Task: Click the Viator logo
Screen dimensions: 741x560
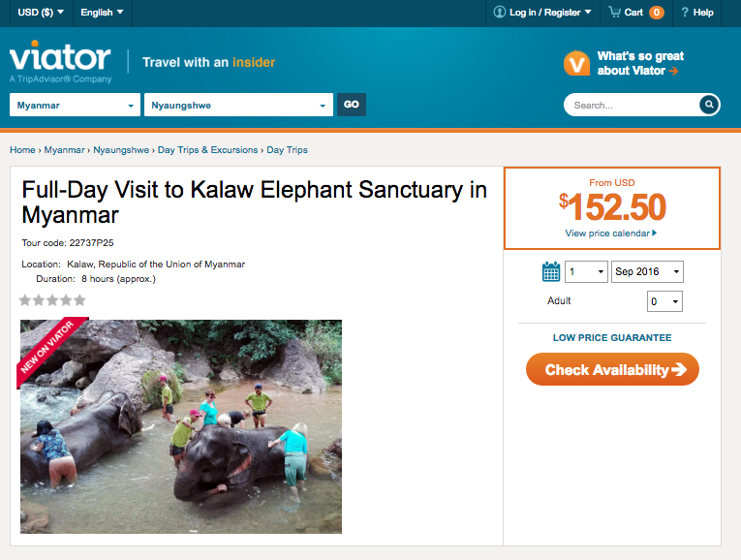Action: (60, 61)
